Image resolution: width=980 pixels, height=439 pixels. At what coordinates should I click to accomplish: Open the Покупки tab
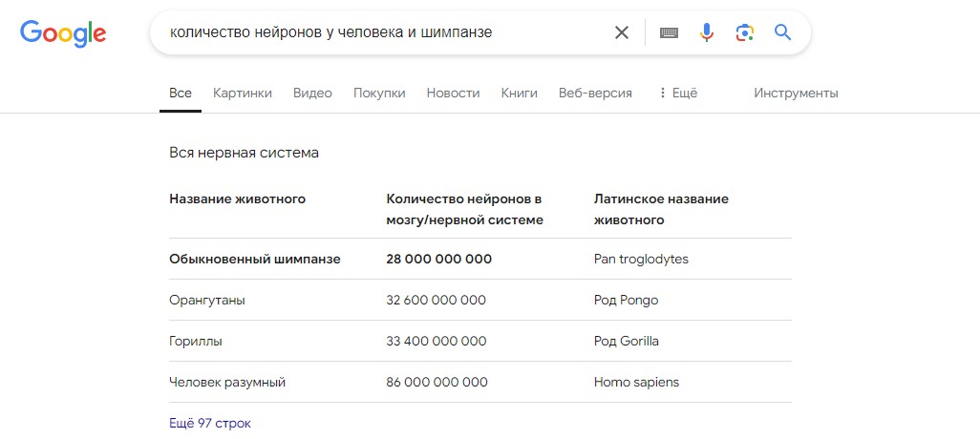379,93
